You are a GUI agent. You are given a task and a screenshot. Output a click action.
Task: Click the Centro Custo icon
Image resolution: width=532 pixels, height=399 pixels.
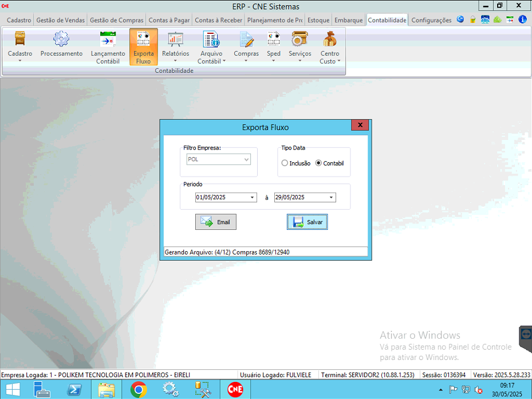(x=330, y=40)
